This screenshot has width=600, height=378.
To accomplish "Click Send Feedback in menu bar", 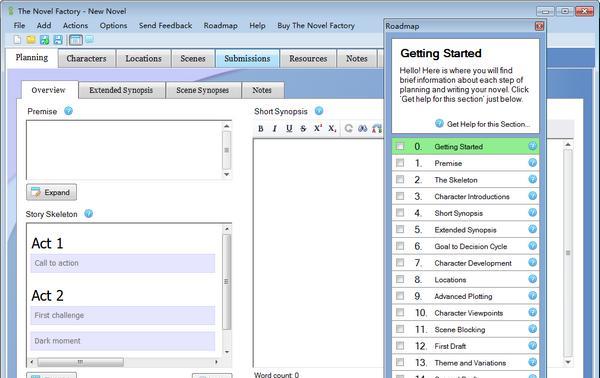I will (165, 26).
